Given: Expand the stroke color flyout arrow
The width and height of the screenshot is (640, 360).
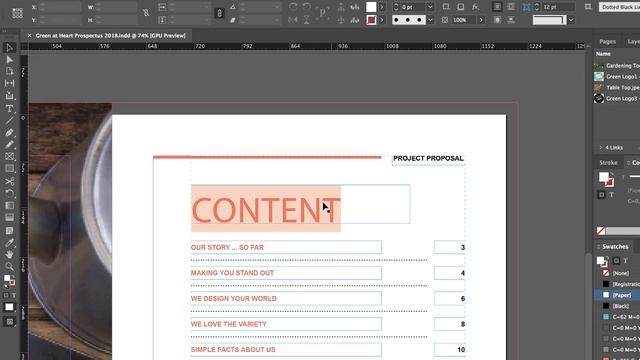Looking at the screenshot, I should click(382, 20).
